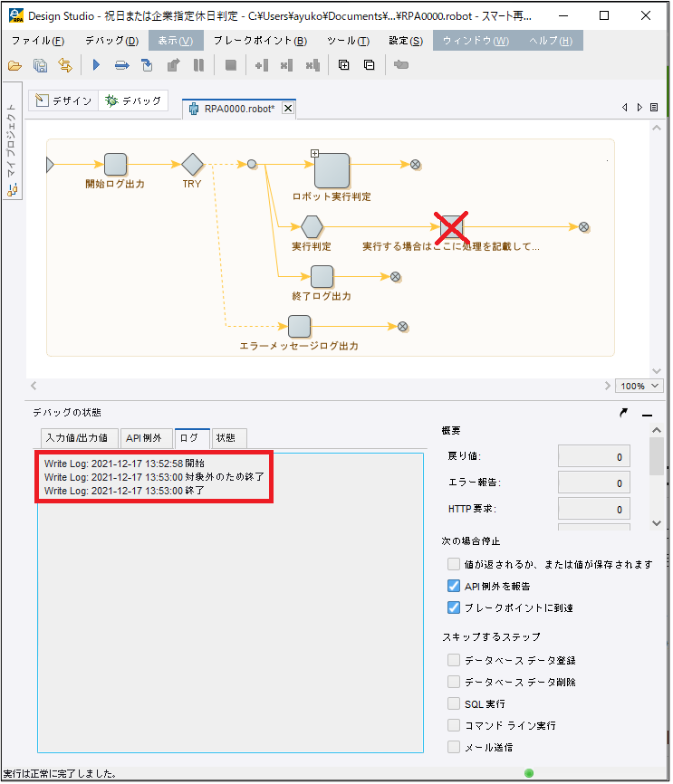The height and width of the screenshot is (784, 673).
Task: Open the ブレークポイント menu
Action: pyautogui.click(x=260, y=41)
